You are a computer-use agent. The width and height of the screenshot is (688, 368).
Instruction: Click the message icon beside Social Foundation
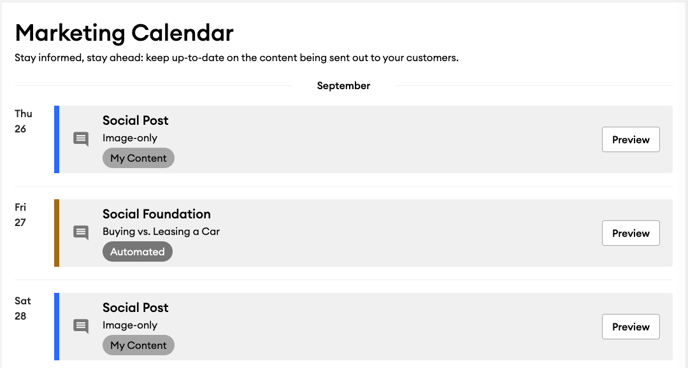click(81, 232)
